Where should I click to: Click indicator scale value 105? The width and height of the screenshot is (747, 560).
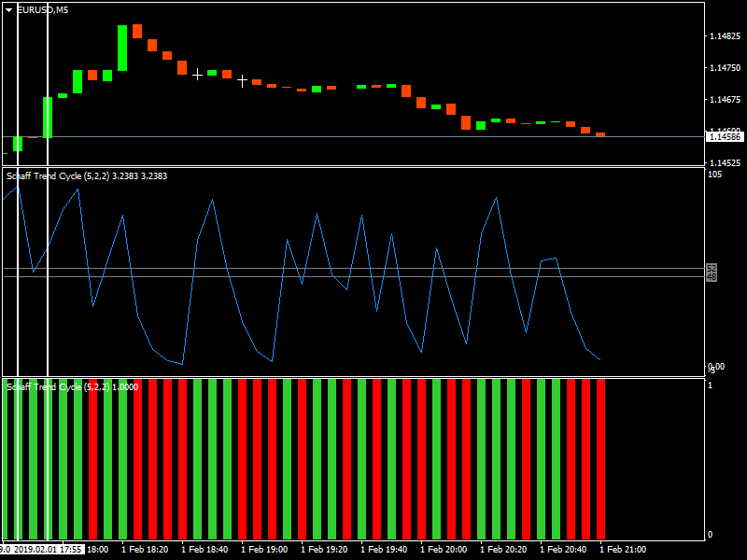click(714, 175)
